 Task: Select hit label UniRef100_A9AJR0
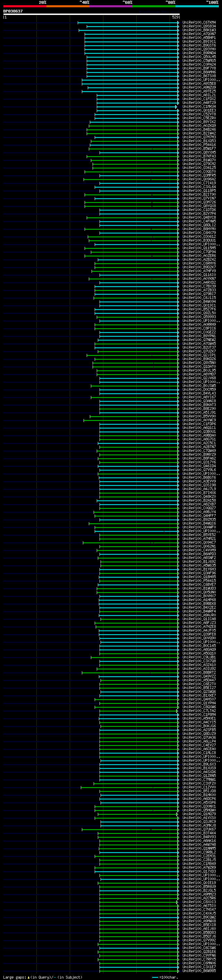pos(199,615)
